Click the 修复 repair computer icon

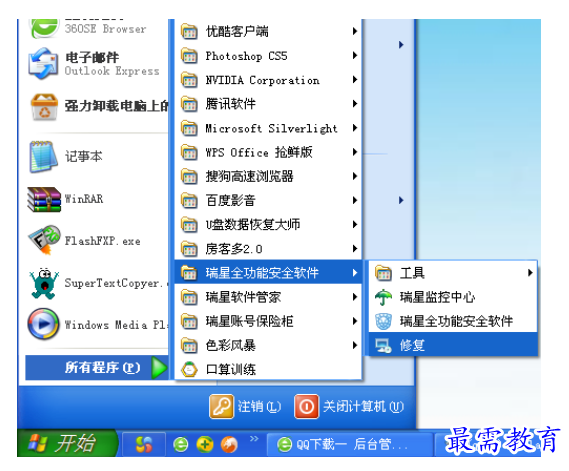[384, 345]
